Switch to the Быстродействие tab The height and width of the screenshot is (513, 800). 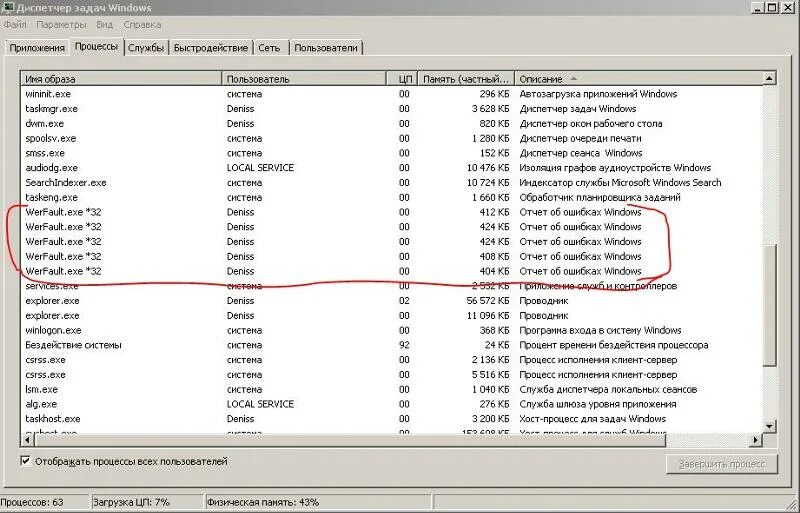coord(211,48)
